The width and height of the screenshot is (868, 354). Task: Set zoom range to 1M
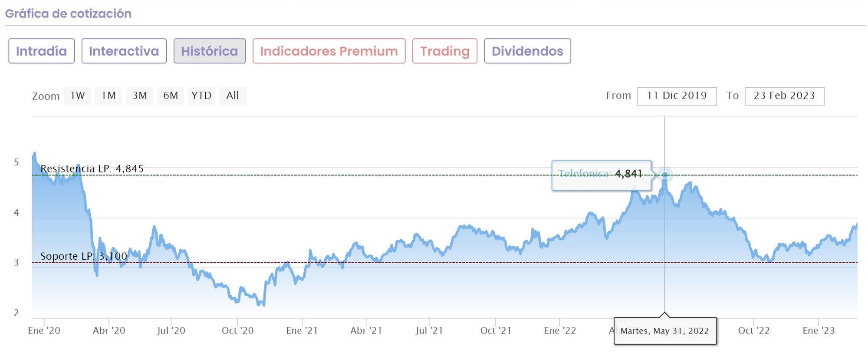point(108,96)
